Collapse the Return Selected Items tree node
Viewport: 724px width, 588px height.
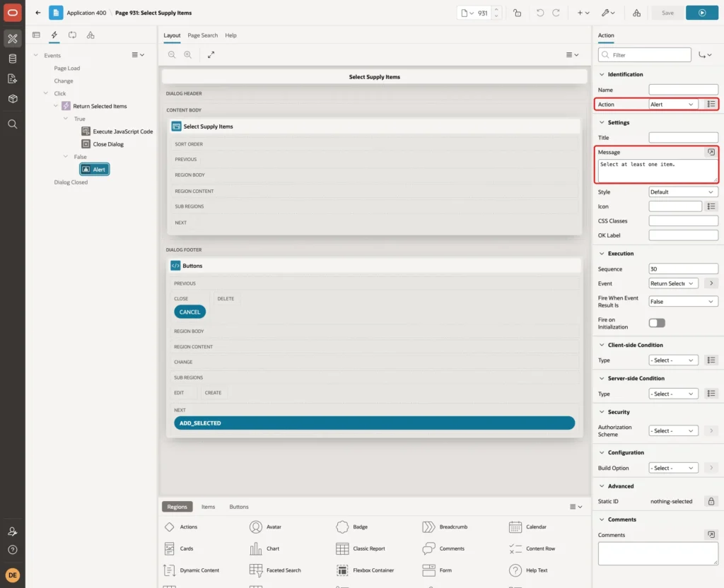pyautogui.click(x=56, y=106)
